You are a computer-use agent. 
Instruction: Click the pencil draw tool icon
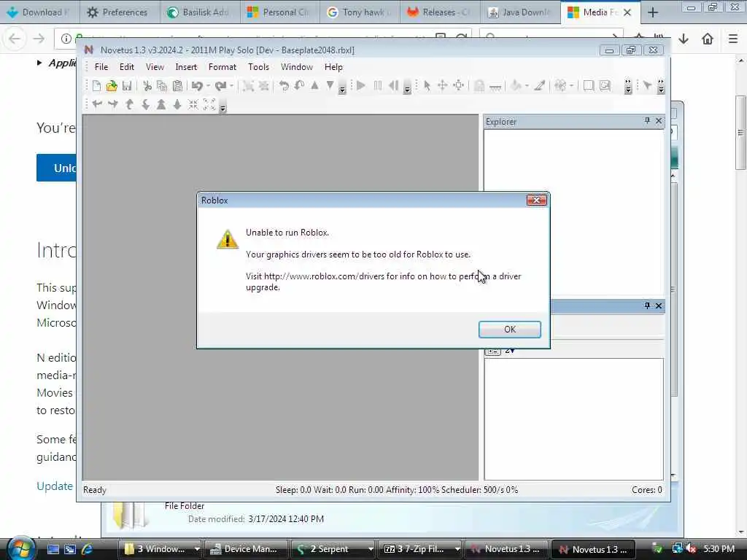(x=539, y=86)
